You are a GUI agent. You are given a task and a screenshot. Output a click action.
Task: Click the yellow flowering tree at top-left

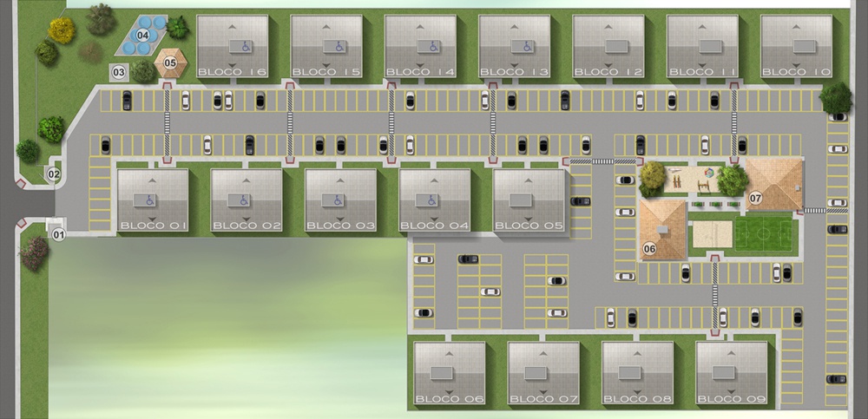62,29
